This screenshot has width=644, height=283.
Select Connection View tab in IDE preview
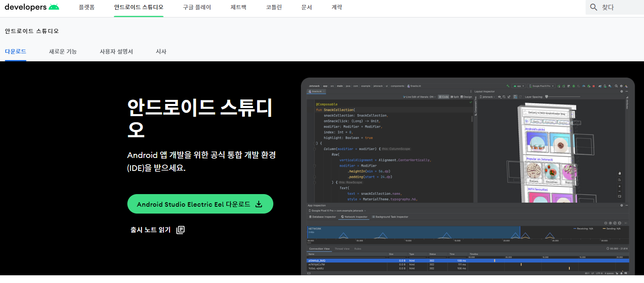[x=320, y=249]
